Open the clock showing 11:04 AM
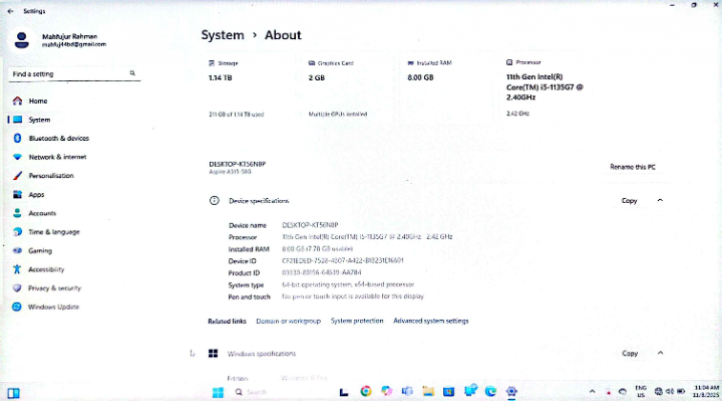This screenshot has height=401, width=722. pyautogui.click(x=706, y=392)
